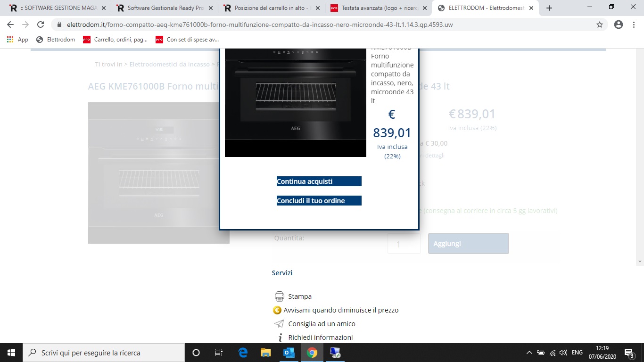Click the paper plane recommend icon

pos(279,324)
